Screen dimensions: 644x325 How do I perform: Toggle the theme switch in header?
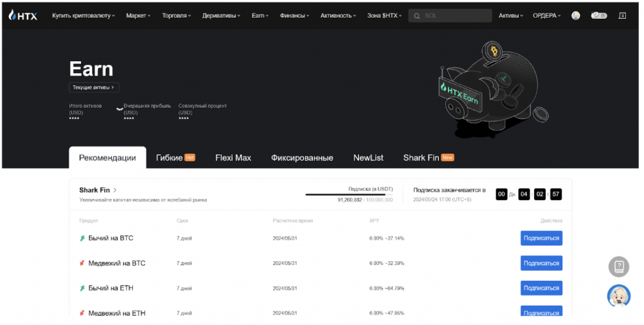pos(599,16)
